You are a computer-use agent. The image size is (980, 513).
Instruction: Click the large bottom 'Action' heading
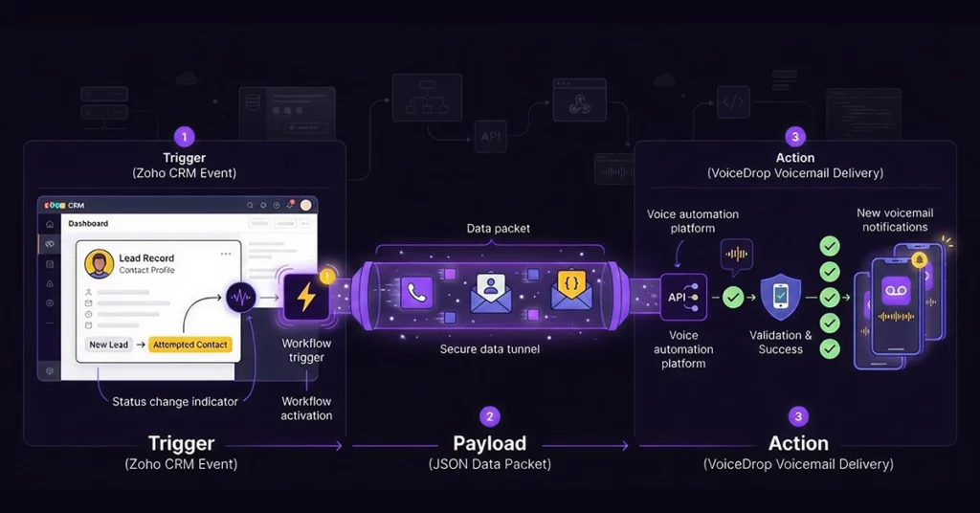pyautogui.click(x=798, y=443)
